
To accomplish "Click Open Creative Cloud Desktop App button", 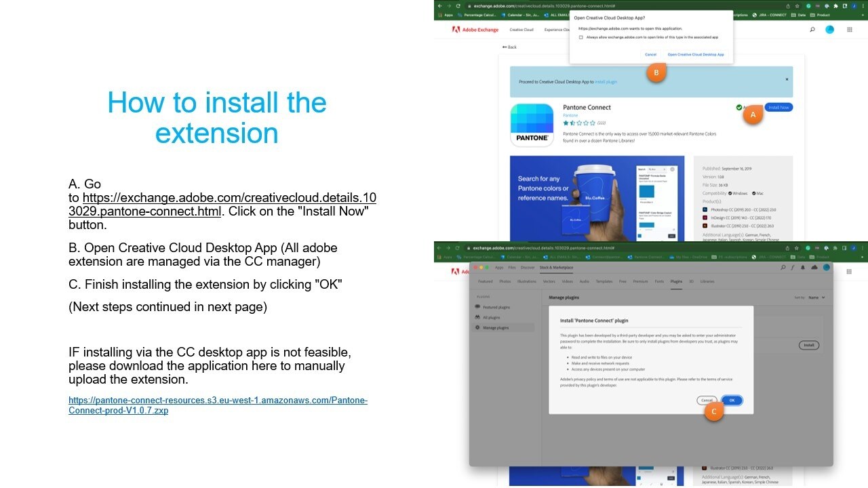I will coord(696,54).
